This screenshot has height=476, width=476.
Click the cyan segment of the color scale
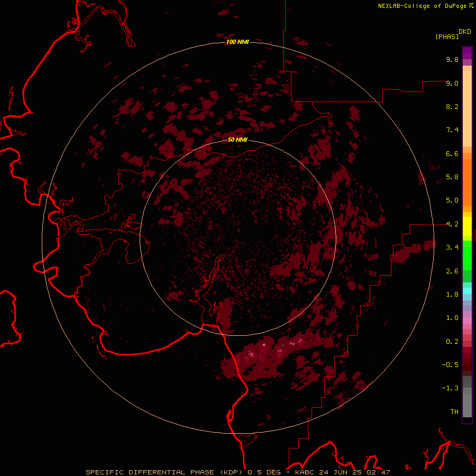[x=467, y=290]
